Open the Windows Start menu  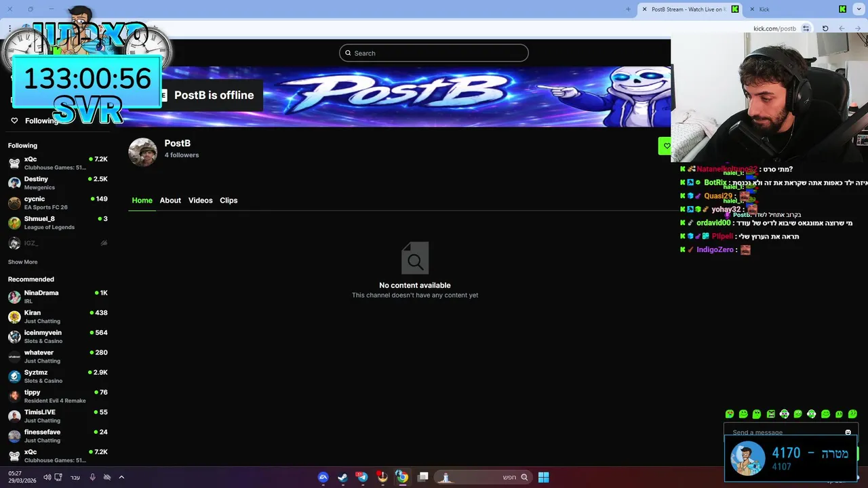543,477
